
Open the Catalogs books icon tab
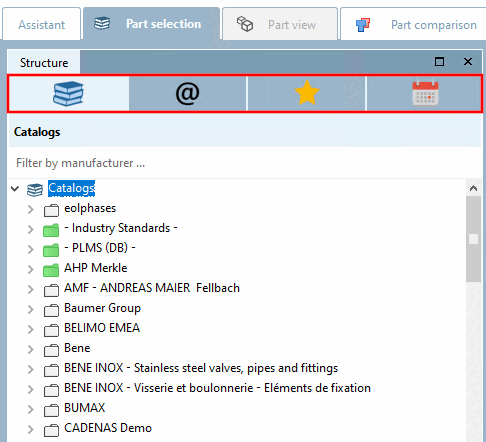click(x=68, y=94)
